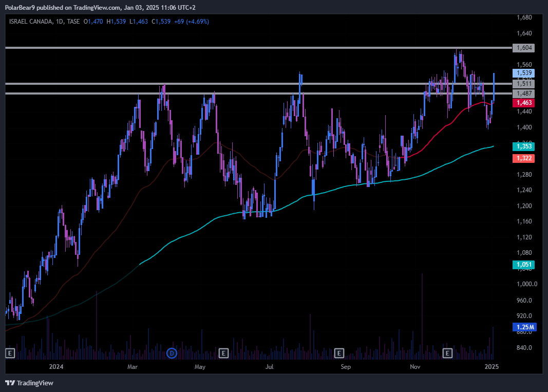Select the 1,487 horizontal line price label
Screen dimensions: 548x392
click(x=523, y=94)
